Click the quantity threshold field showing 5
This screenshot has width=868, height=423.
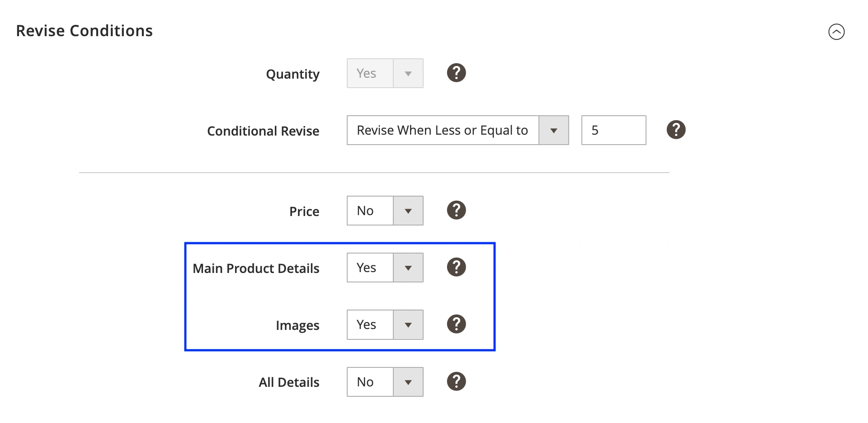[x=613, y=130]
